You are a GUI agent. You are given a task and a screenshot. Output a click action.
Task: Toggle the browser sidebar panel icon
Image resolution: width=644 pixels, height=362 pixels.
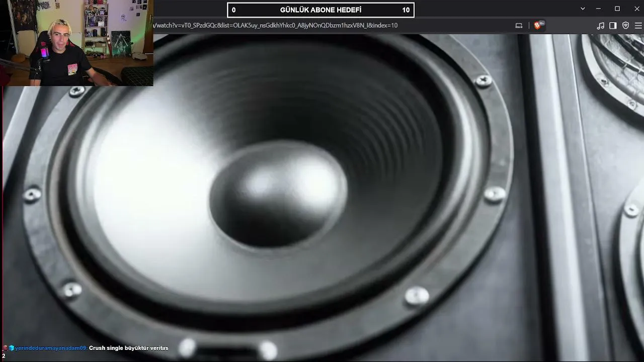tap(613, 26)
